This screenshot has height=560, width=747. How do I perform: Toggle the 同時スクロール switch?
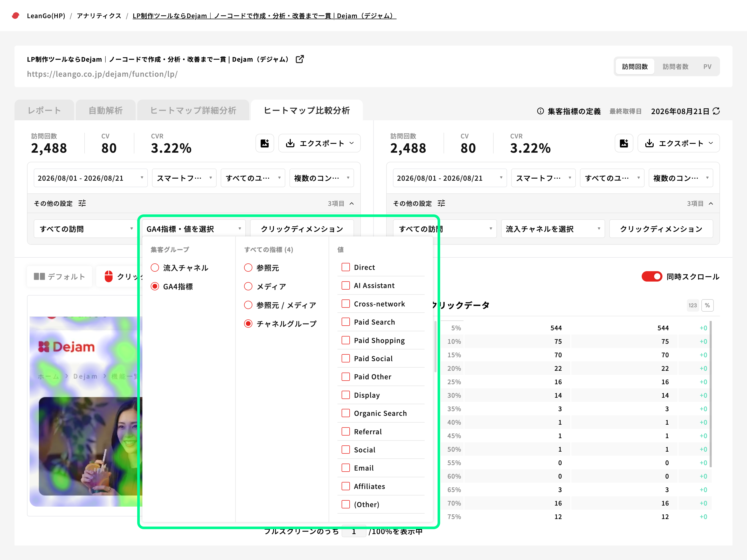point(652,276)
